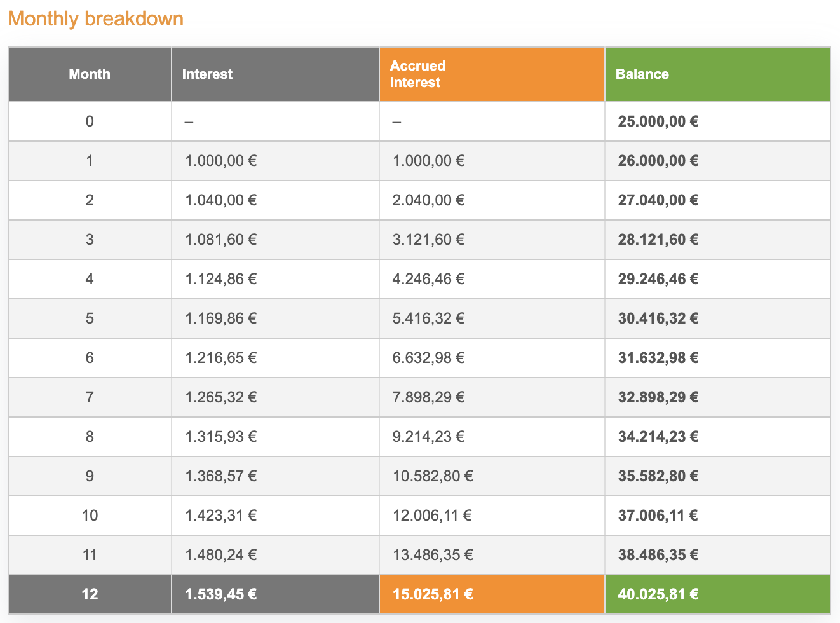Click the month '0' row number

pyautogui.click(x=90, y=121)
